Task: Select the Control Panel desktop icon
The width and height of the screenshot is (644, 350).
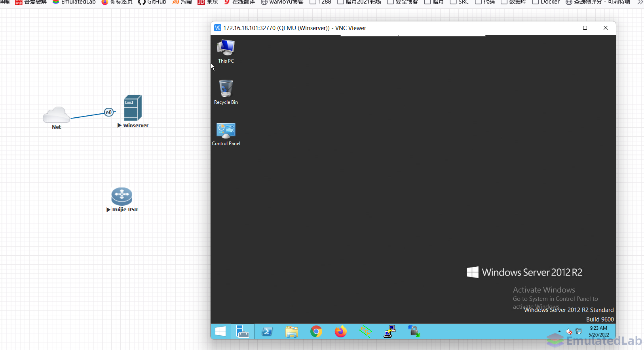Action: (226, 134)
